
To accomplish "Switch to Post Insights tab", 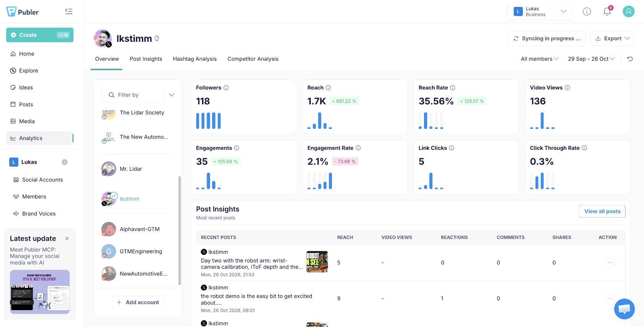I will (x=146, y=59).
